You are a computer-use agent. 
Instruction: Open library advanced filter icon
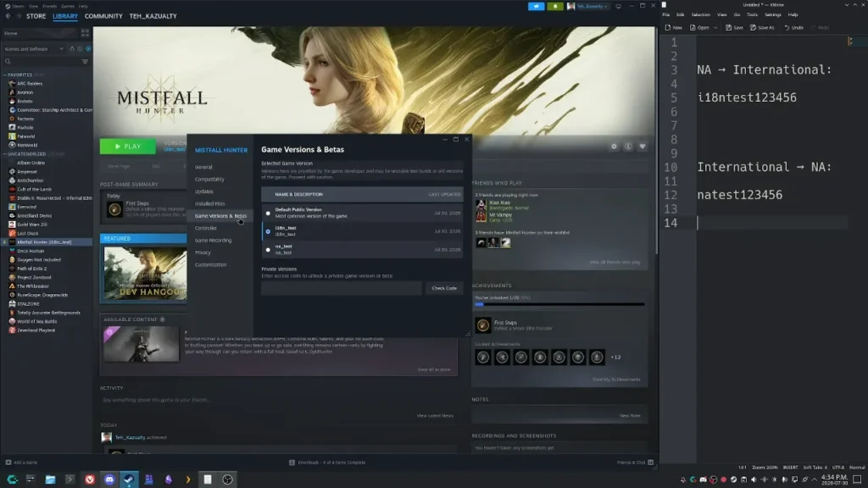click(85, 61)
